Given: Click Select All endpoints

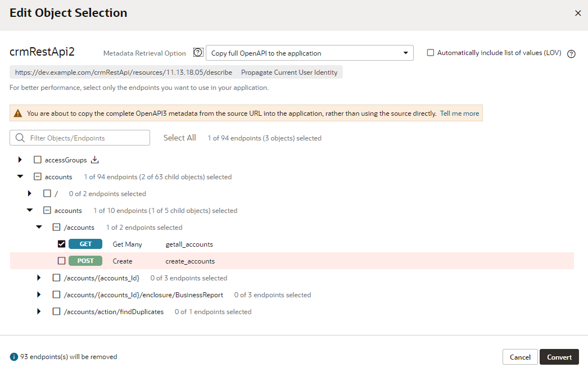Looking at the screenshot, I should 180,138.
